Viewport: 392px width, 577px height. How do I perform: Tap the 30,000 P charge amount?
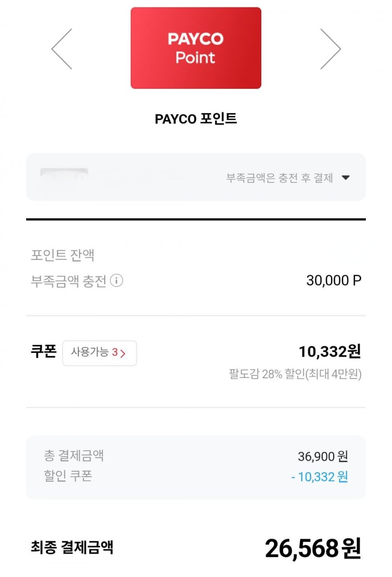coord(334,281)
